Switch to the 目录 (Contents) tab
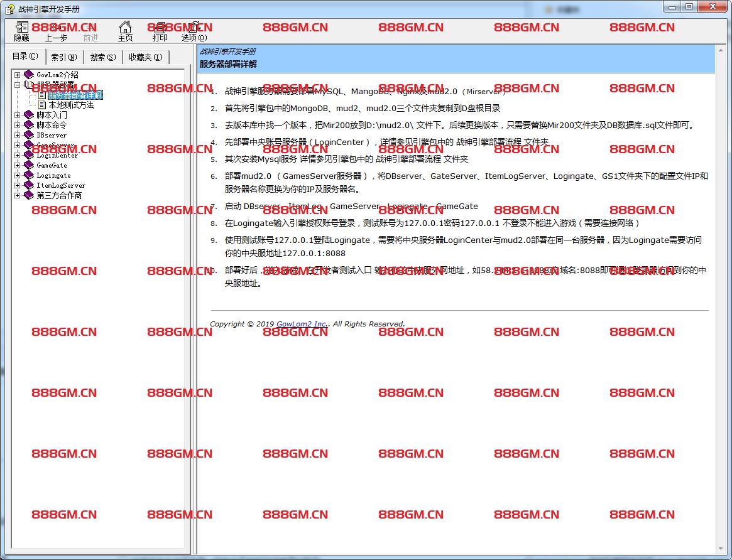The image size is (732, 560). click(x=26, y=57)
